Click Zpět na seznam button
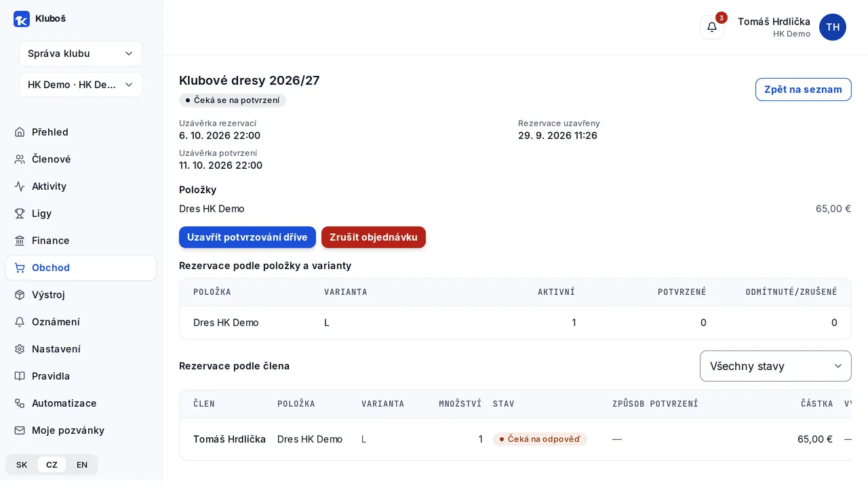This screenshot has width=868, height=488. pyautogui.click(x=803, y=89)
